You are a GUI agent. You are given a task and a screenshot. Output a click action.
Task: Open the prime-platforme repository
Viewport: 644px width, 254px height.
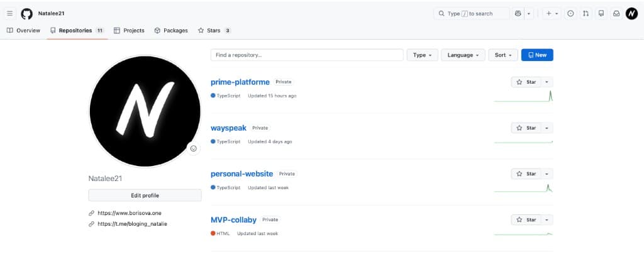pyautogui.click(x=240, y=82)
